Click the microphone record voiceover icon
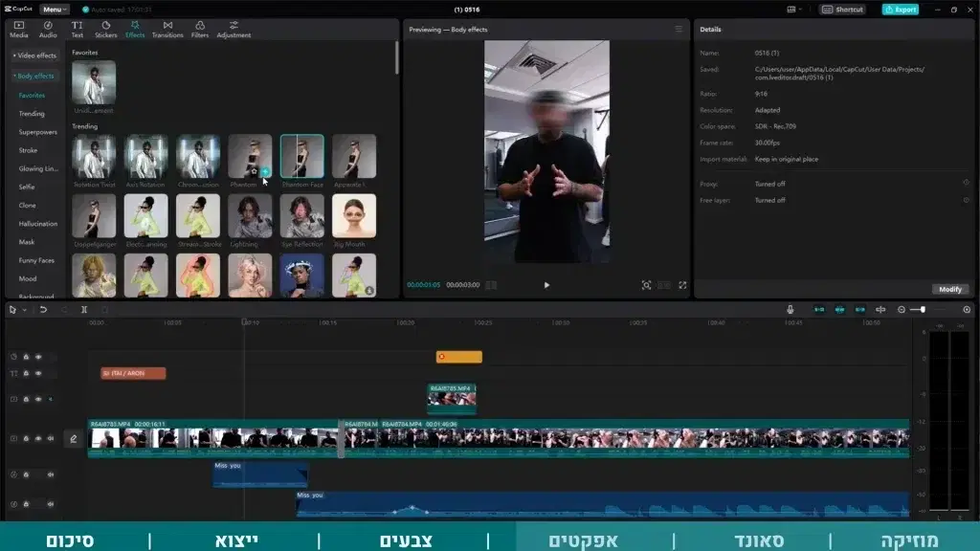Image resolution: width=980 pixels, height=551 pixels. pyautogui.click(x=790, y=309)
